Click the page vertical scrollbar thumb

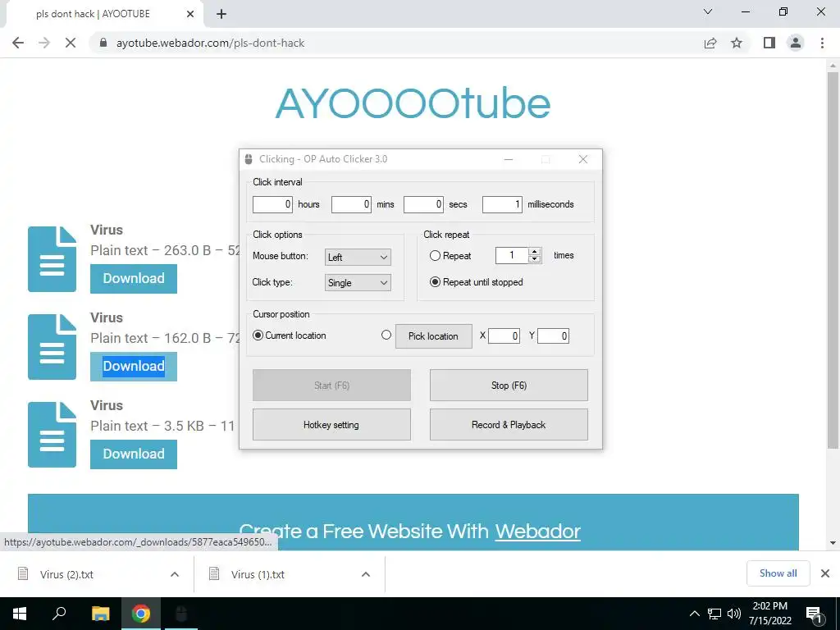[833, 260]
